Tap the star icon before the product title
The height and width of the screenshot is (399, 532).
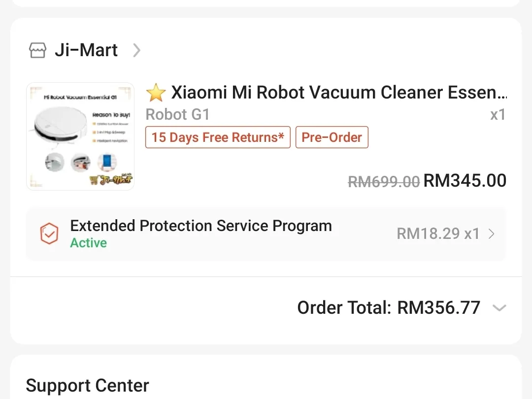156,93
